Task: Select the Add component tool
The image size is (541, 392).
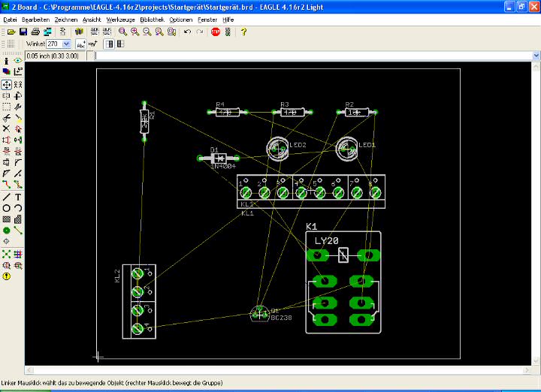Action: [18, 128]
